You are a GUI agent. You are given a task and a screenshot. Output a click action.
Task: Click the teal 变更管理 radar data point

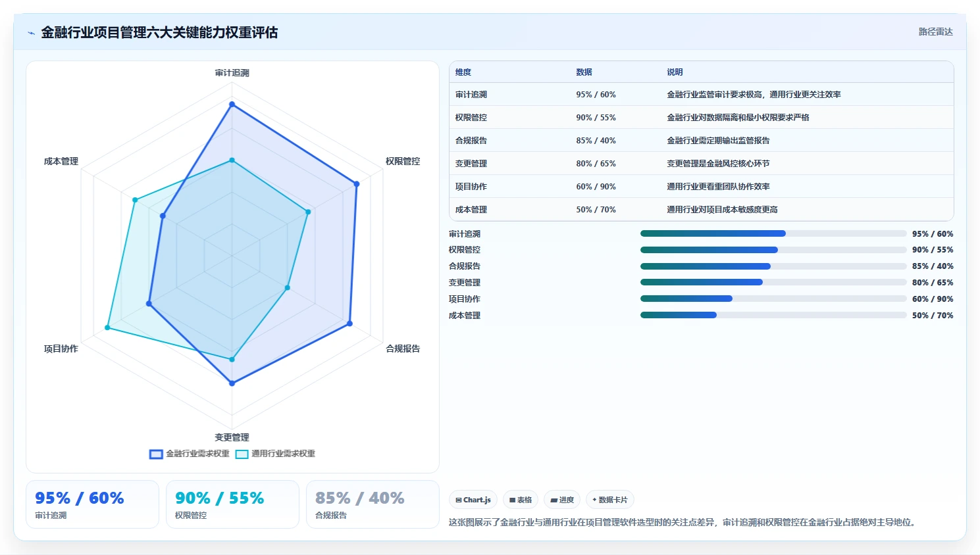232,360
